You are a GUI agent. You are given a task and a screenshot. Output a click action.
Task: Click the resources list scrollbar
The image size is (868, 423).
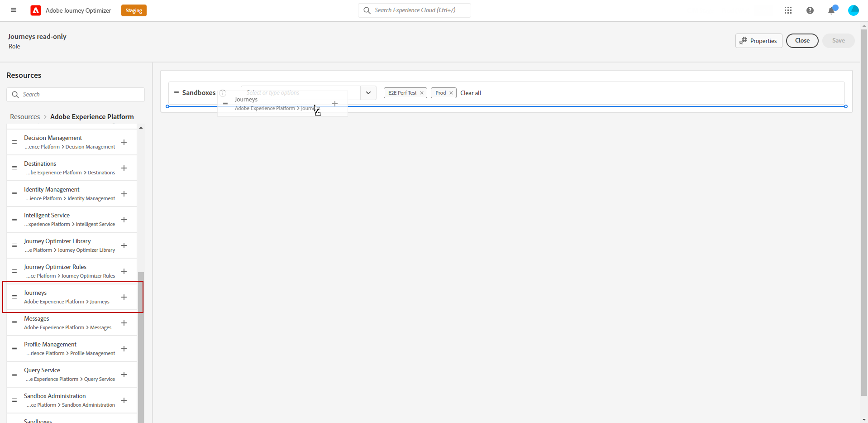(x=141, y=347)
